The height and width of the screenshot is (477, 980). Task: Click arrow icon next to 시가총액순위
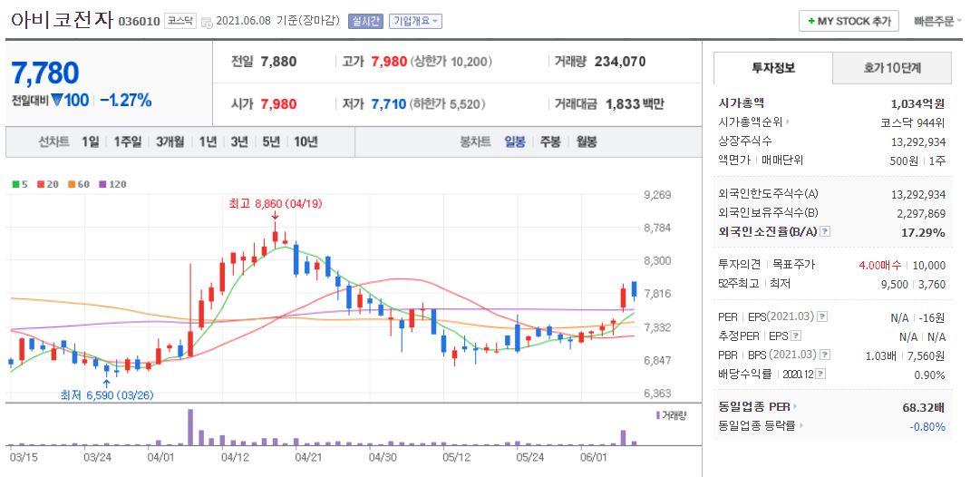[787, 122]
